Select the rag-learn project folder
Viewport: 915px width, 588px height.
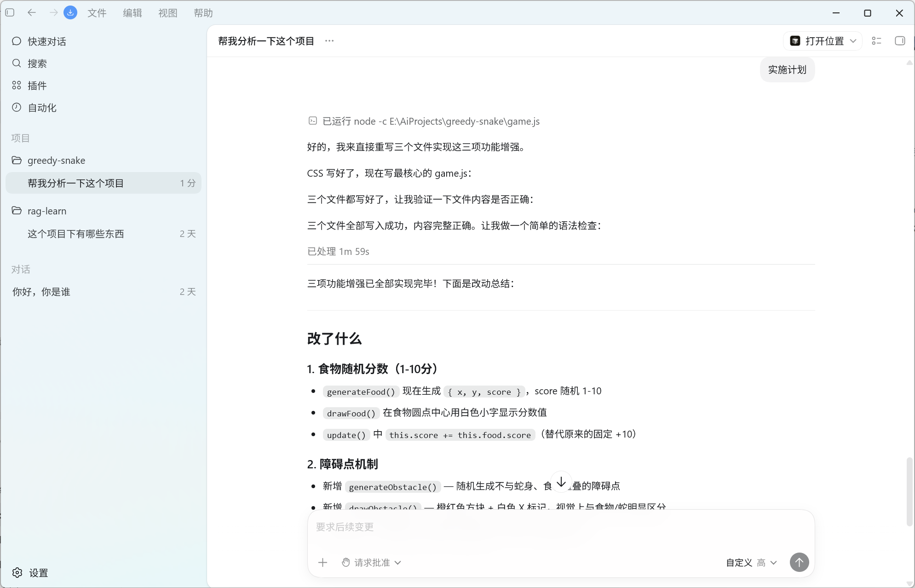coord(104,211)
